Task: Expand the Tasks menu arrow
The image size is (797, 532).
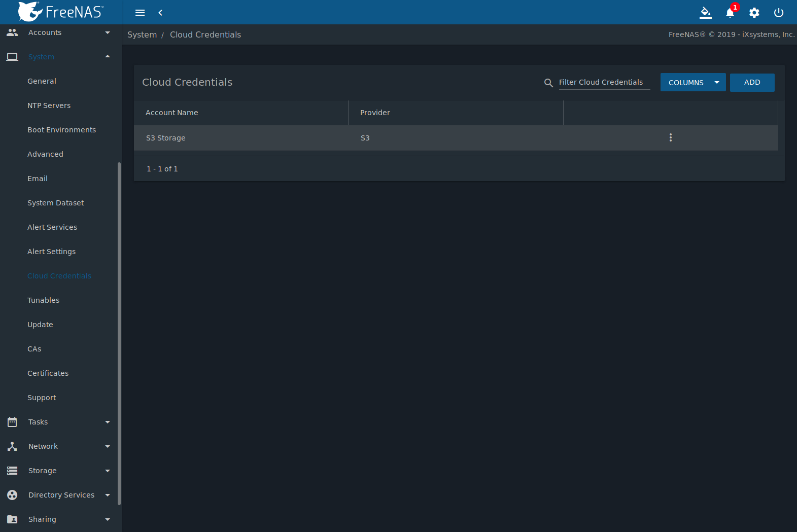Action: 108,422
